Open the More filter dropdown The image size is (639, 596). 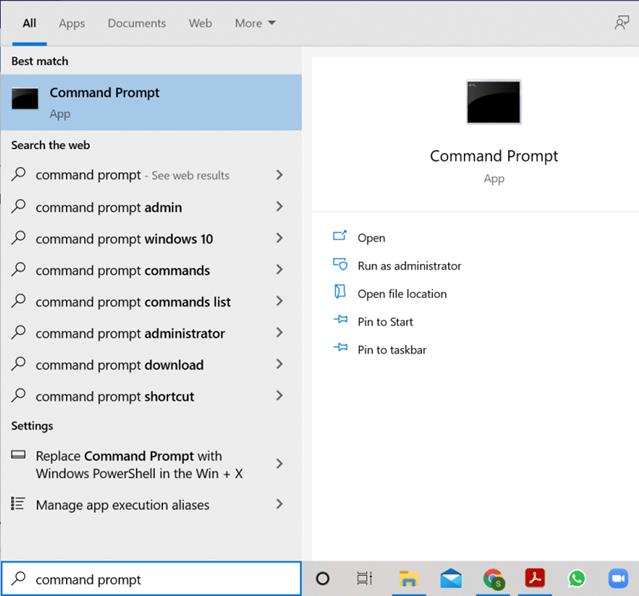[x=255, y=23]
